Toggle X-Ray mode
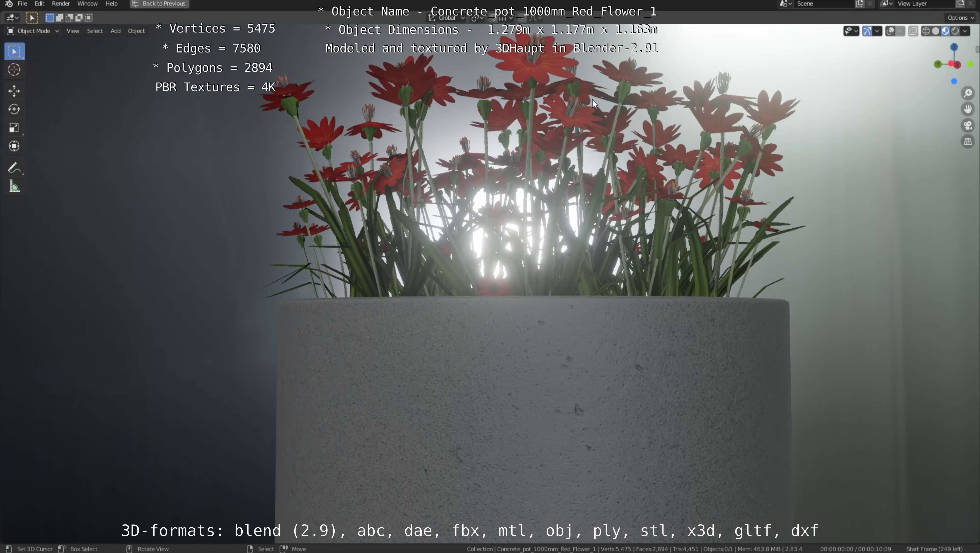This screenshot has width=980, height=553. tap(913, 31)
